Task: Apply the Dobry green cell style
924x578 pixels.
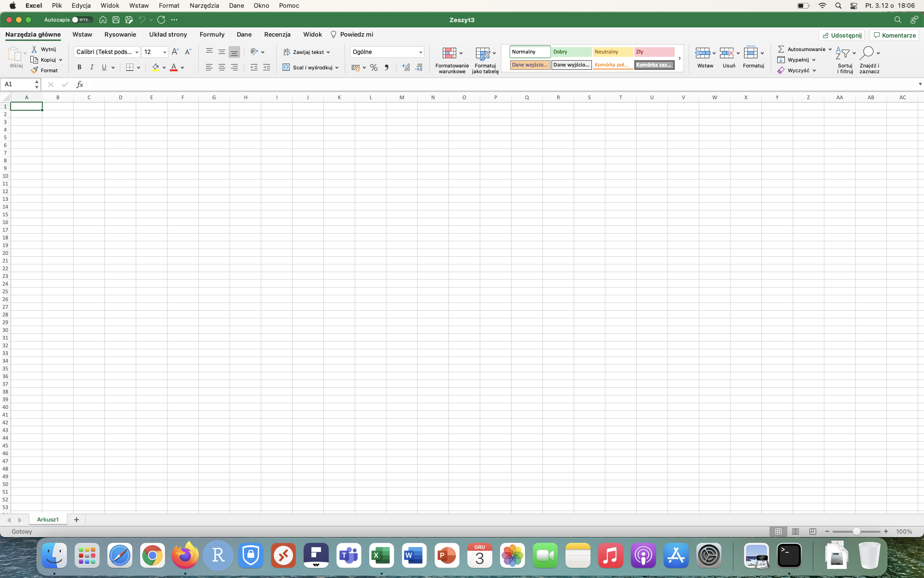Action: (571, 52)
